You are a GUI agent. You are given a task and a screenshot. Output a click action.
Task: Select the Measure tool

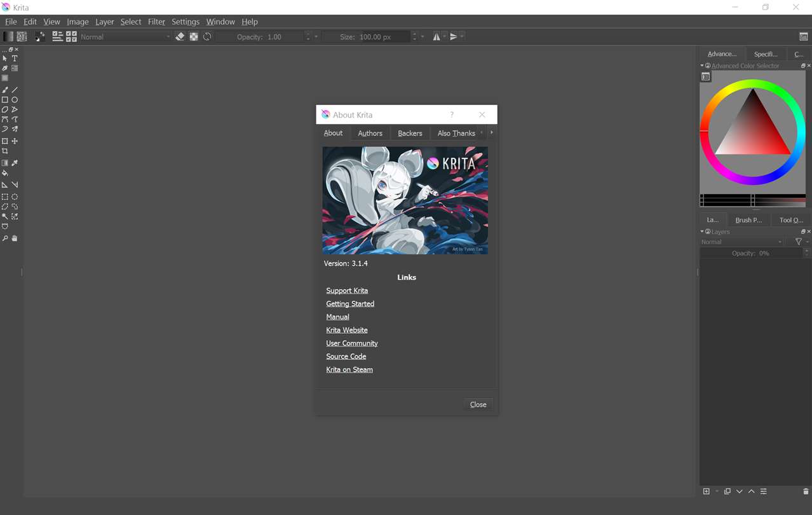coord(15,185)
